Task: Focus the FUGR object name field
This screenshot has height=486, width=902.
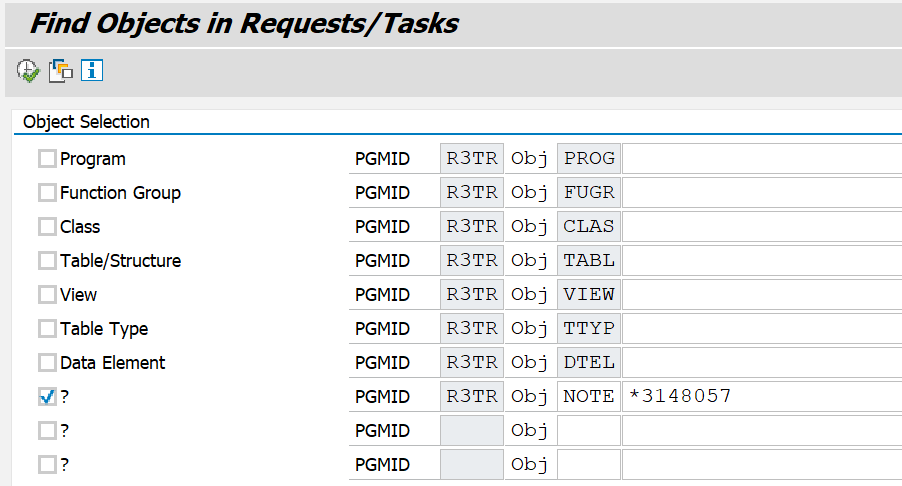Action: point(761,193)
